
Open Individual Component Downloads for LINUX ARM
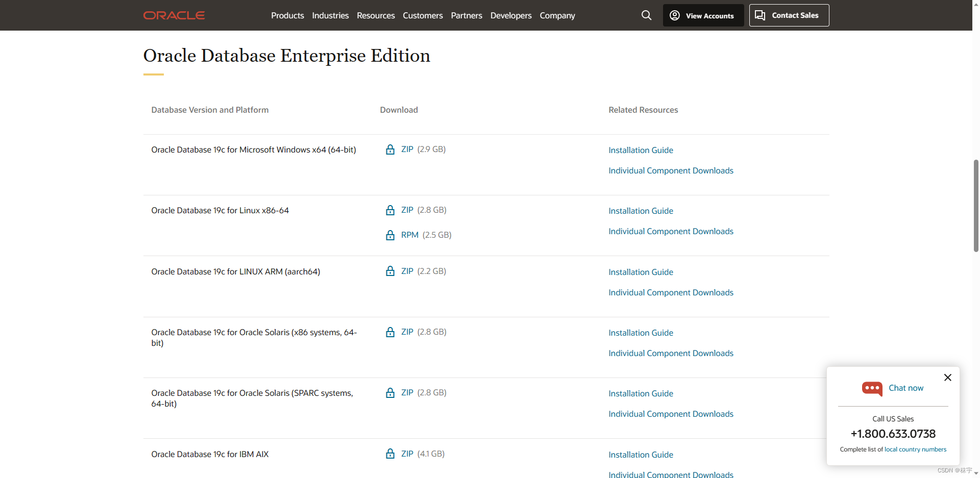point(671,292)
